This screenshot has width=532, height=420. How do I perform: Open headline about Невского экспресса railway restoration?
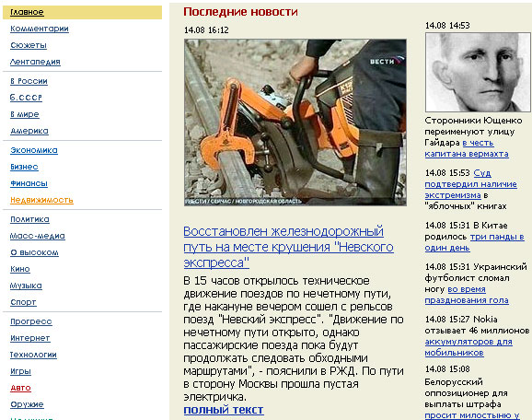tap(288, 247)
